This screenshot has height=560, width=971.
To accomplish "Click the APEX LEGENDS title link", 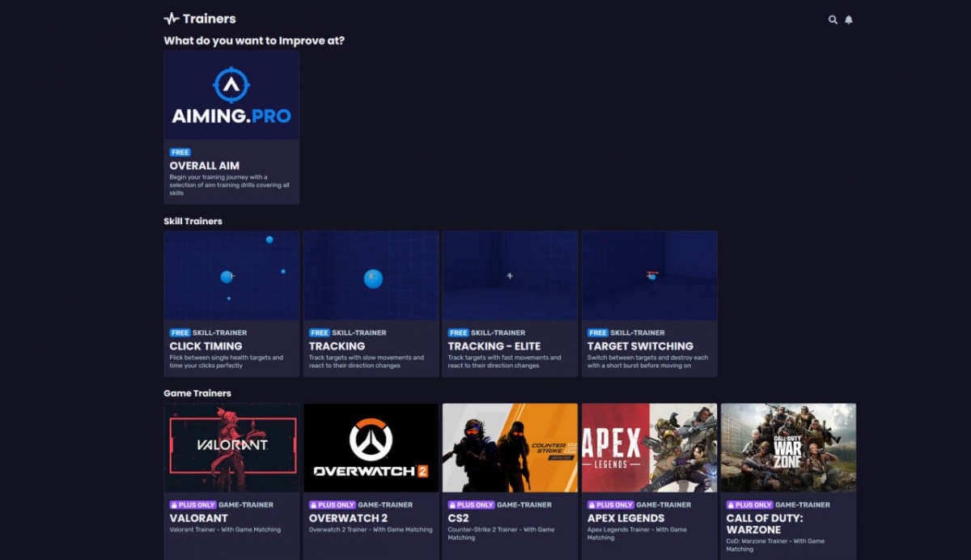I will pyautogui.click(x=625, y=518).
